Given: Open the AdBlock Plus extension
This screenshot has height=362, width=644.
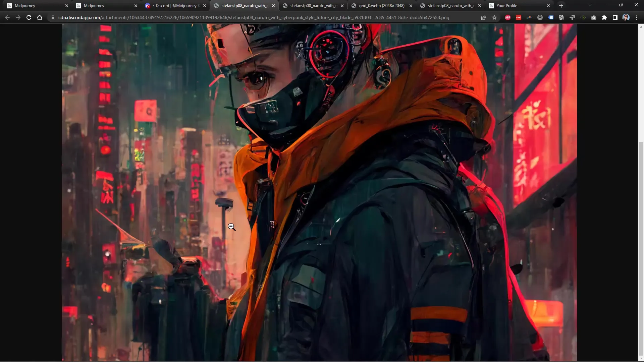Looking at the screenshot, I should click(508, 17).
